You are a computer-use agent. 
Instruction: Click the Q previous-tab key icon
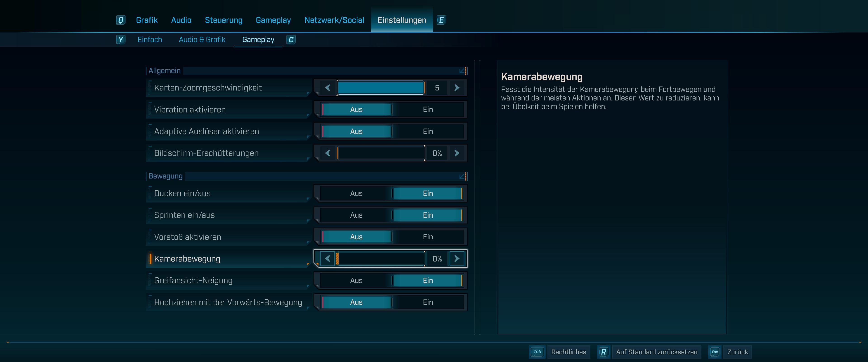click(x=121, y=20)
